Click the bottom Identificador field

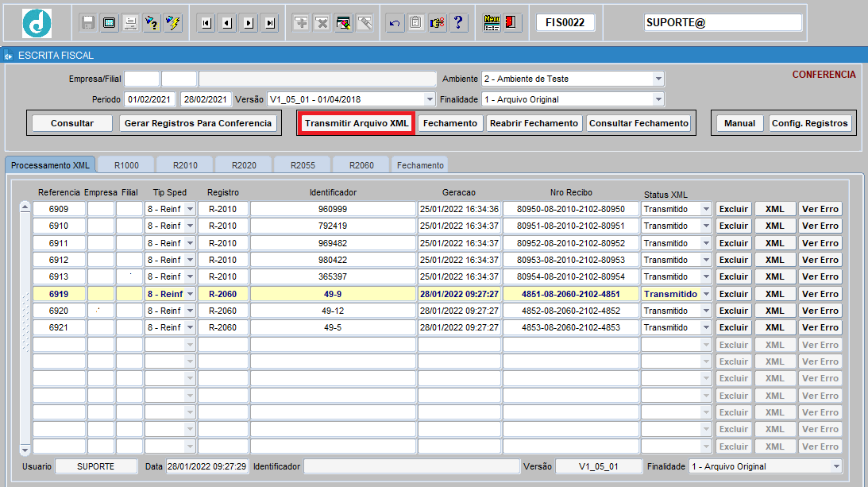tap(412, 466)
